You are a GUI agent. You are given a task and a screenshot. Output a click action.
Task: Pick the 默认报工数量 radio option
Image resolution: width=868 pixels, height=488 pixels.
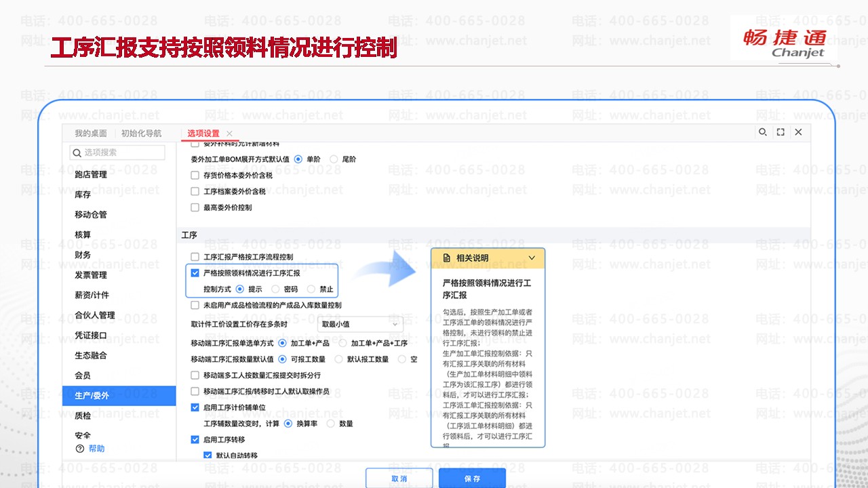pyautogui.click(x=338, y=359)
